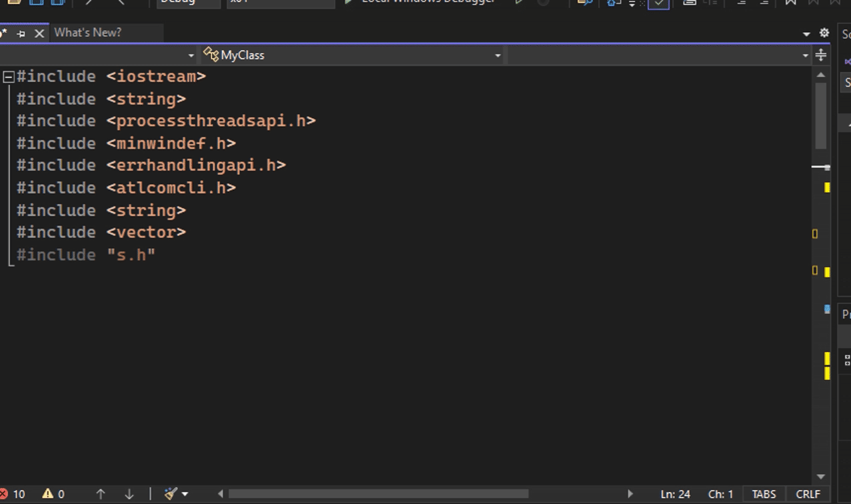Open the Debug configuration dropdown
Image resolution: width=851 pixels, height=504 pixels.
[188, 3]
